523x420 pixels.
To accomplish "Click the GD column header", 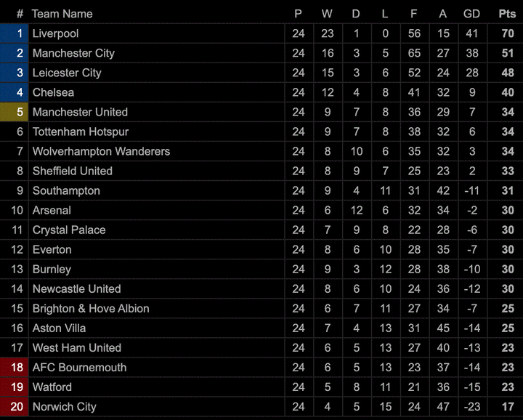I will [x=471, y=14].
